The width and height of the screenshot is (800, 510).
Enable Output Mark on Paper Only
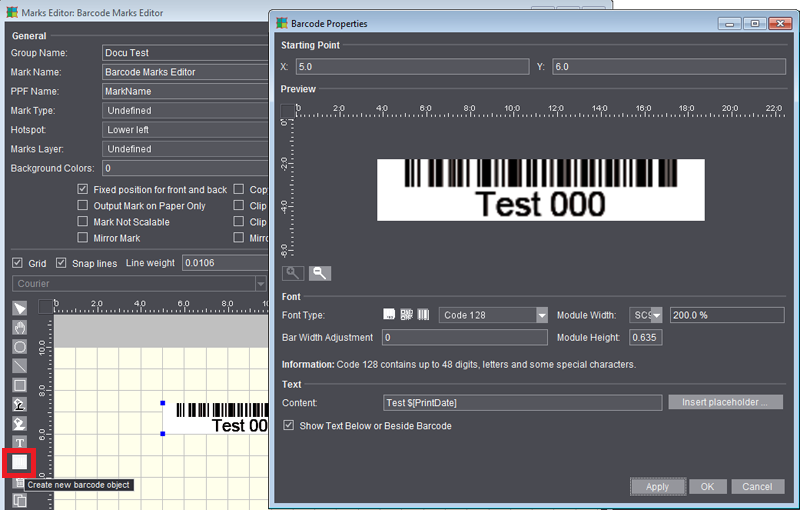coord(84,206)
